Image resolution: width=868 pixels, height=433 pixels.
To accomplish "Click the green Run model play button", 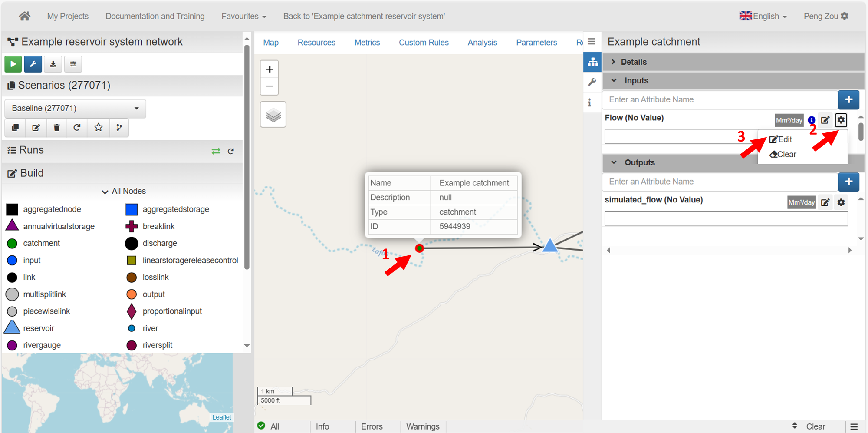I will tap(13, 64).
